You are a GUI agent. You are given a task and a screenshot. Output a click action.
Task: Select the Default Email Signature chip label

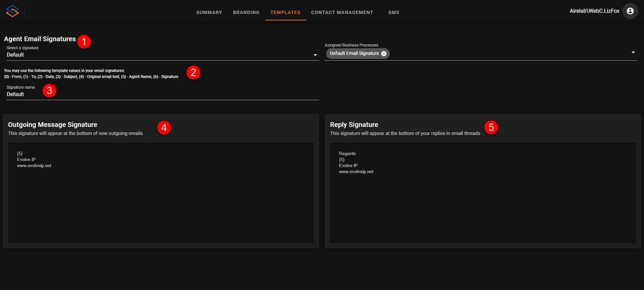[354, 54]
